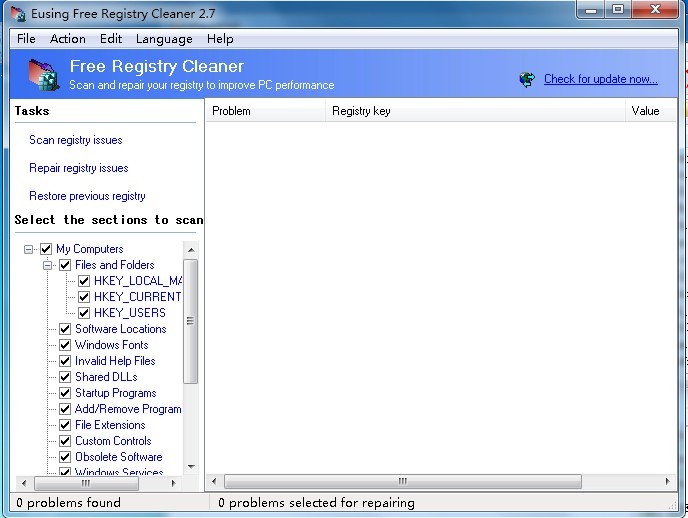Collapse the My Computers tree node
This screenshot has width=688, height=518.
pyautogui.click(x=29, y=249)
